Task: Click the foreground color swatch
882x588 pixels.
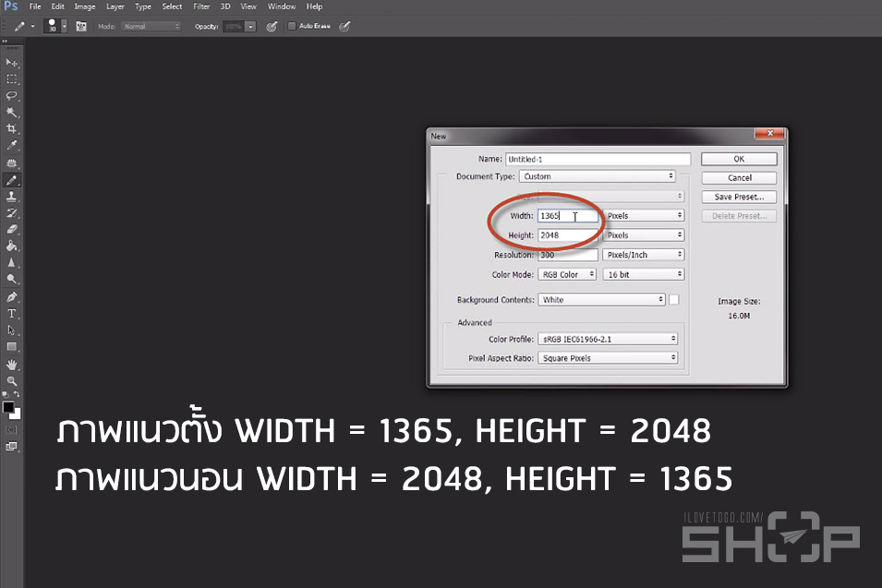Action: point(8,408)
